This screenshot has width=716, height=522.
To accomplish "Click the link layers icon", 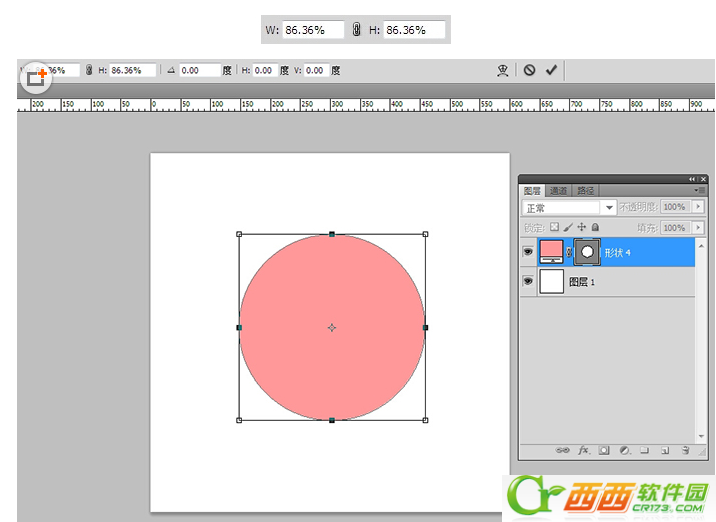I will (563, 451).
